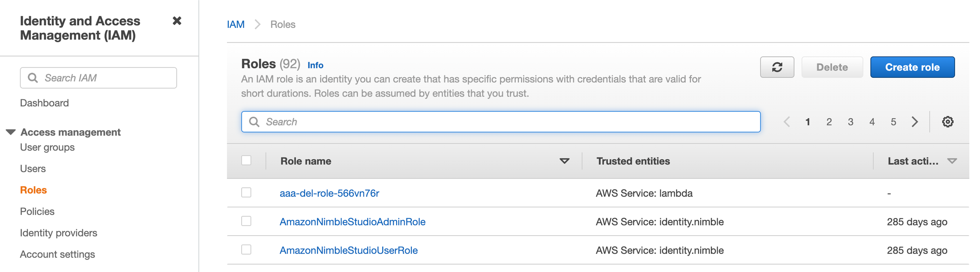Click the refresh roles icon button
The height and width of the screenshot is (272, 980).
[776, 68]
